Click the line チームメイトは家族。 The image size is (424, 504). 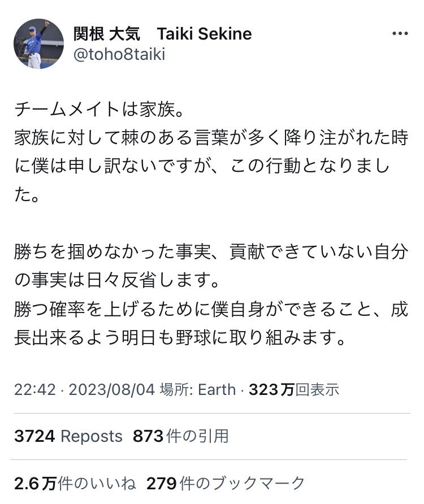coord(99,109)
